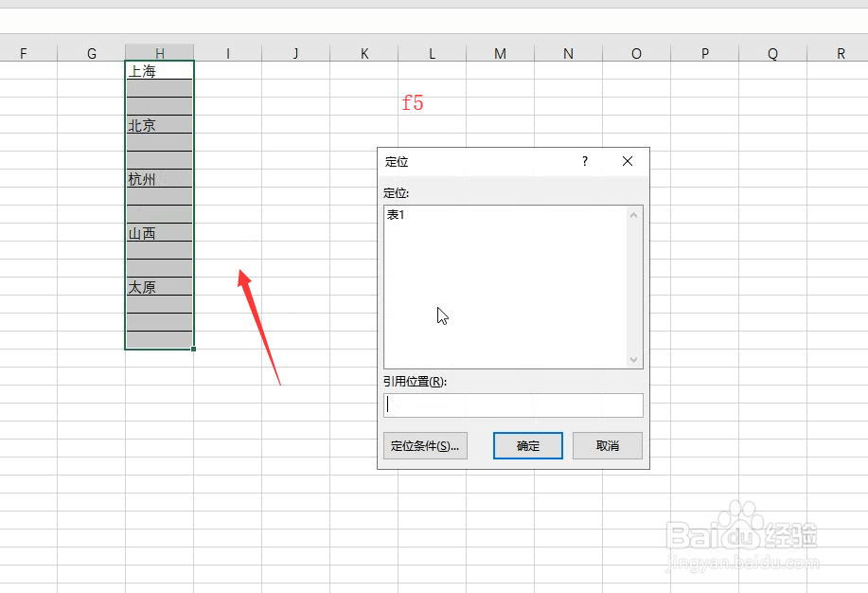Select column G header
868x593 pixels.
click(x=91, y=53)
